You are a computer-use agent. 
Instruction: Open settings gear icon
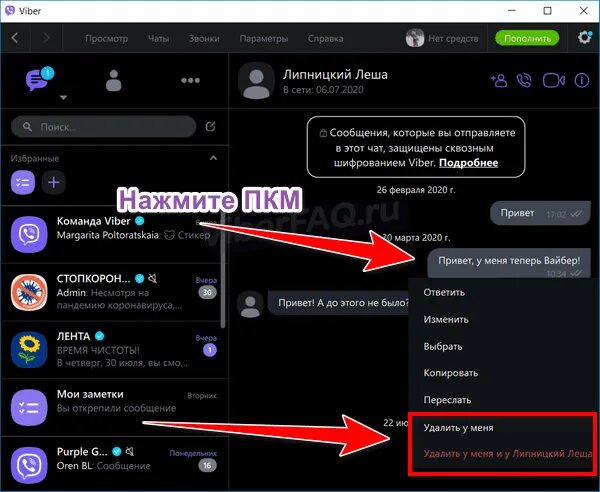click(584, 37)
